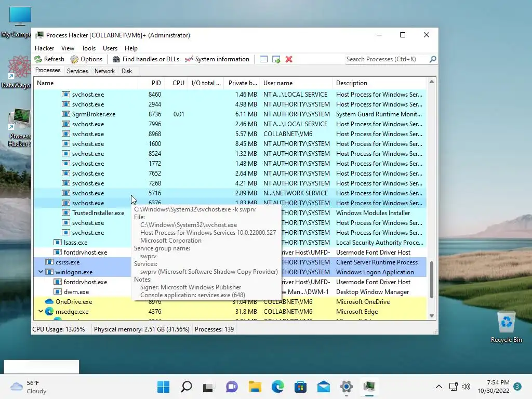Click the search magnifier icon
The height and width of the screenshot is (399, 532).
pyautogui.click(x=433, y=59)
